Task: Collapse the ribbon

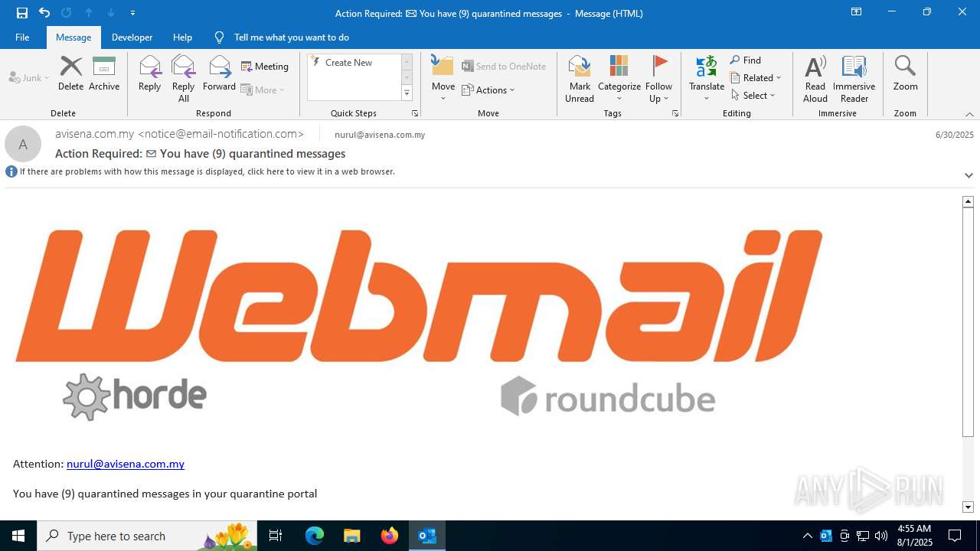Action: 969,114
